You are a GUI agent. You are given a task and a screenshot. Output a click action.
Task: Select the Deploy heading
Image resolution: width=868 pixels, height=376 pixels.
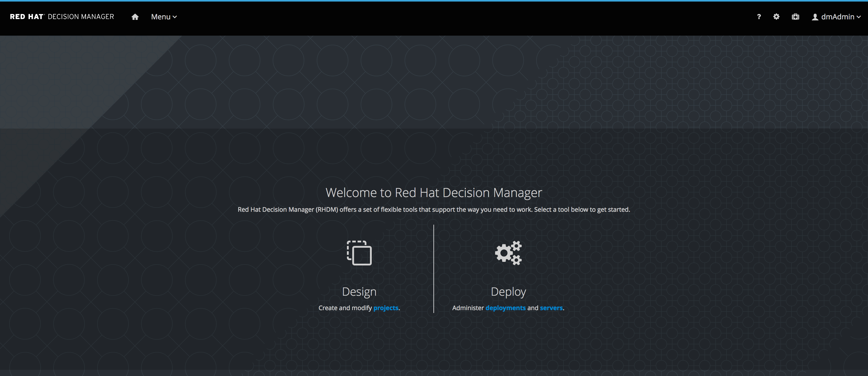point(508,292)
